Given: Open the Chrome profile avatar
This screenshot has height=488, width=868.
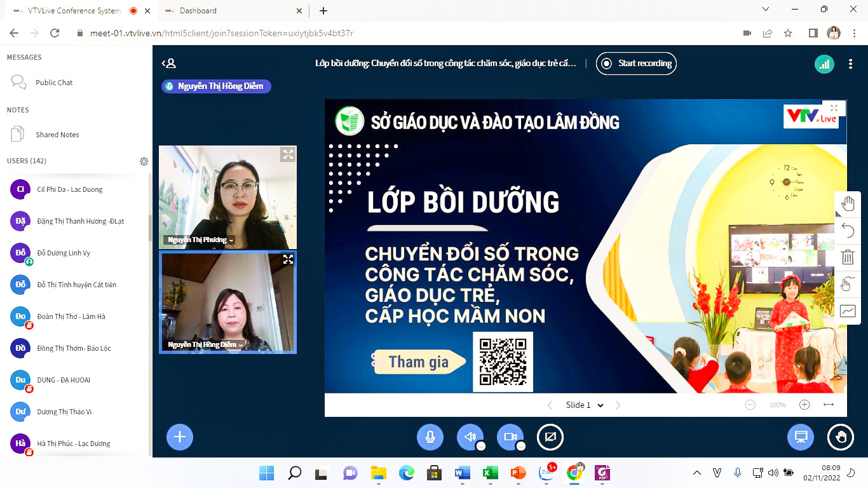Looking at the screenshot, I should click(834, 33).
